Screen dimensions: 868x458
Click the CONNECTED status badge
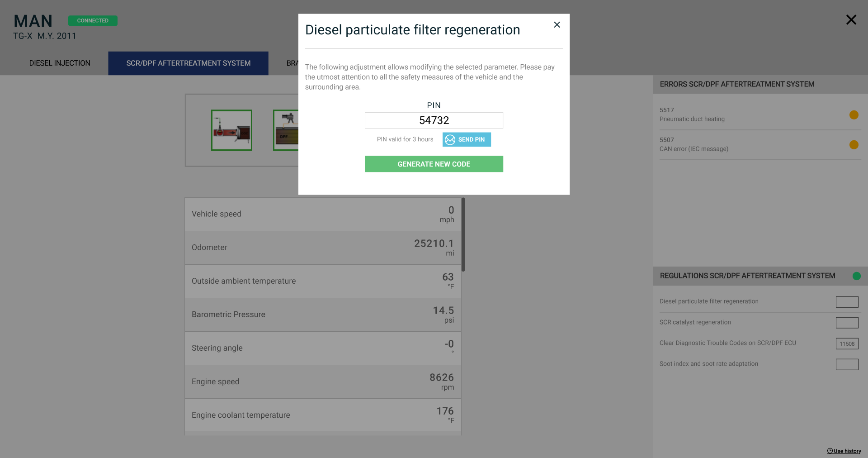(93, 21)
